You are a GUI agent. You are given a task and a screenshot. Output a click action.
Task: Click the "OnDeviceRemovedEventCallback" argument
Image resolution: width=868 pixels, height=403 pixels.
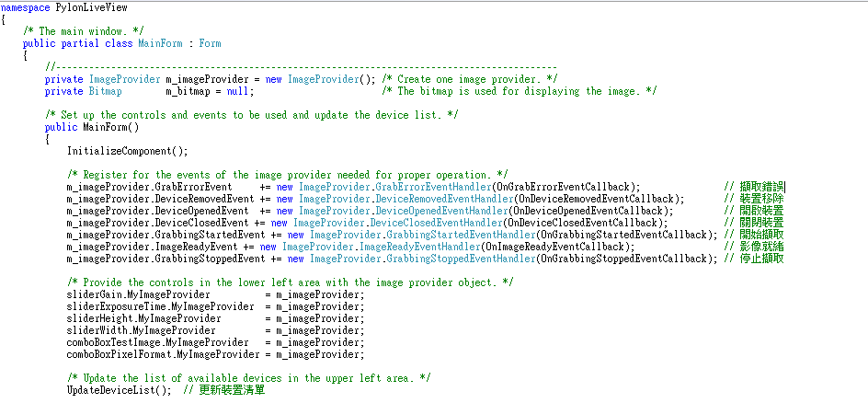(596, 199)
